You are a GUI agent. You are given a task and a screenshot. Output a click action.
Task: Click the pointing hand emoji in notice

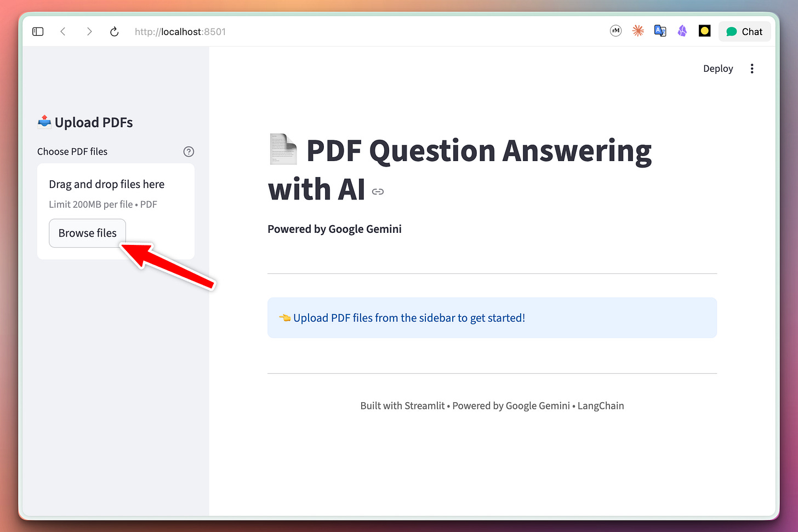pyautogui.click(x=284, y=318)
